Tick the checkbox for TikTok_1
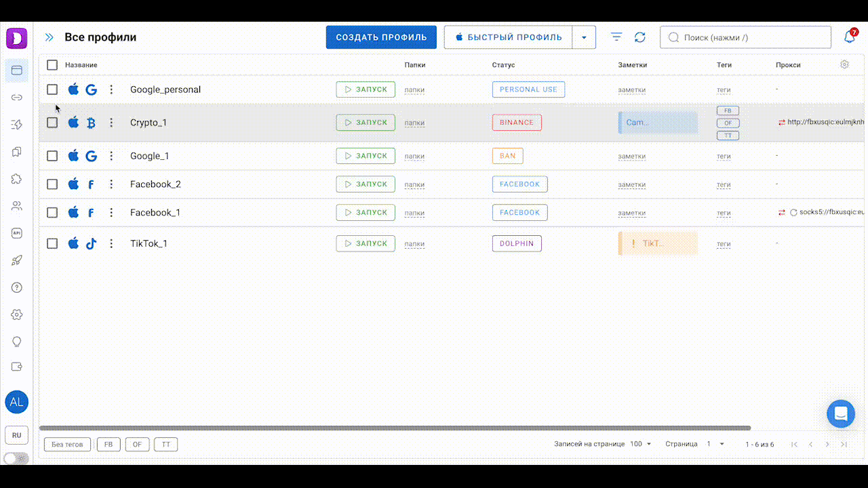This screenshot has height=488, width=868. tap(52, 243)
